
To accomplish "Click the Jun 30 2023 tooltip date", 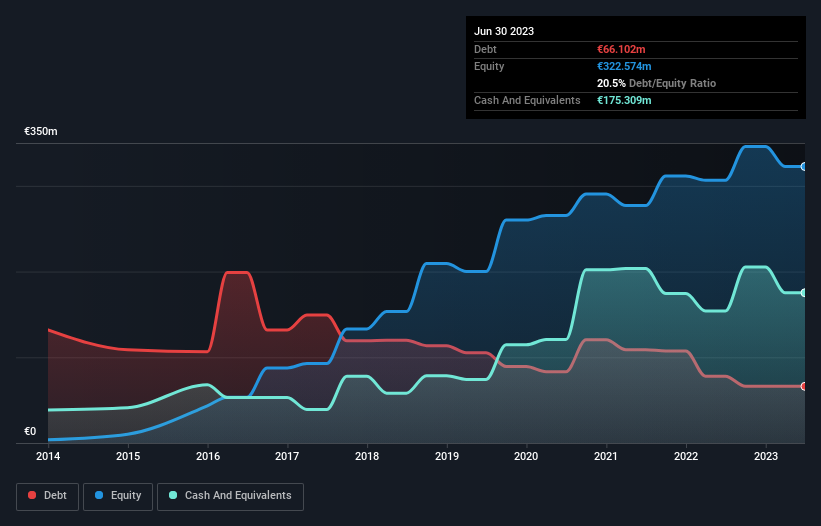I will tap(504, 31).
